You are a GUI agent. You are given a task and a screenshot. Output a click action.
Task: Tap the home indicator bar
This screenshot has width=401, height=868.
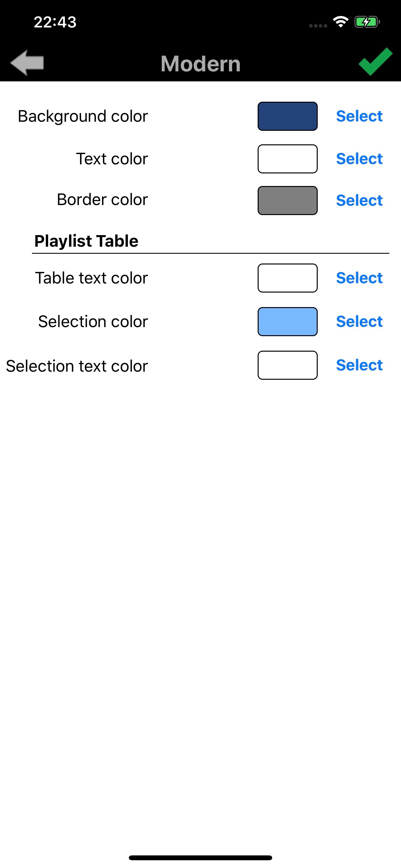tap(200, 858)
